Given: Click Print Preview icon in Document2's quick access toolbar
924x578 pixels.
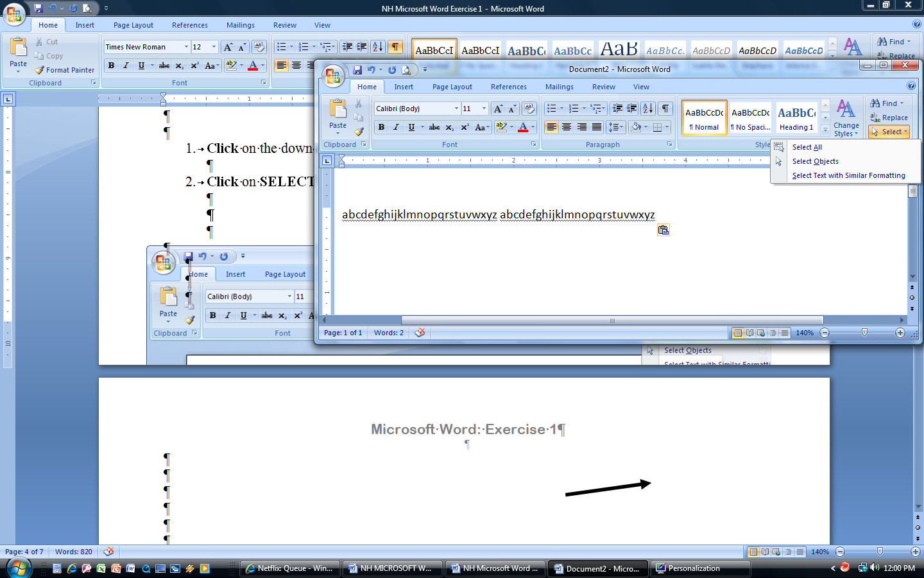Looking at the screenshot, I should coord(406,70).
